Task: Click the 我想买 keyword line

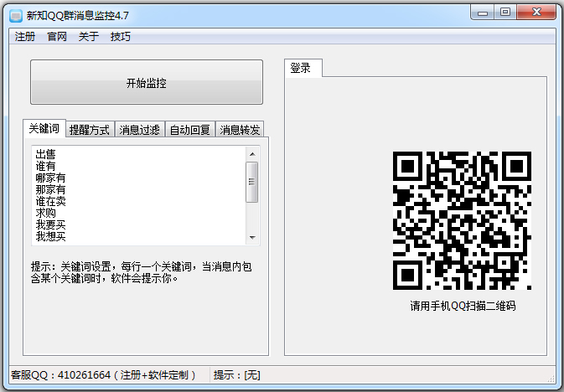Action: tap(50, 236)
